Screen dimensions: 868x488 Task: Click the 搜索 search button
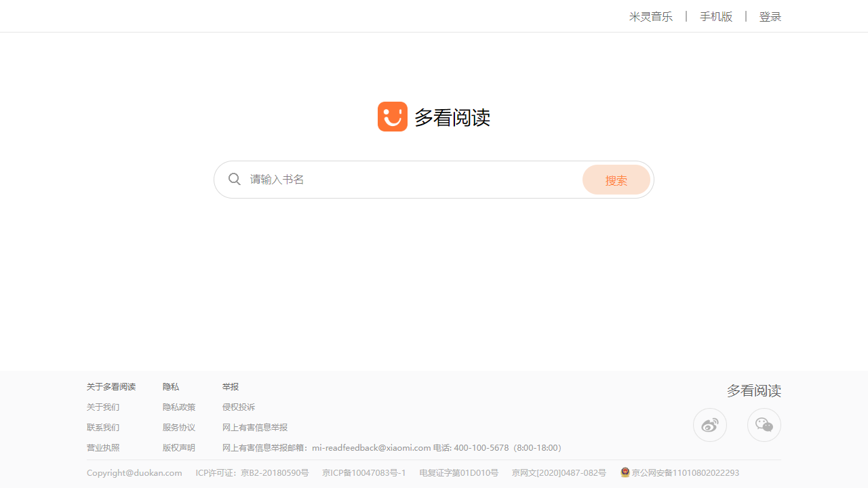(616, 180)
